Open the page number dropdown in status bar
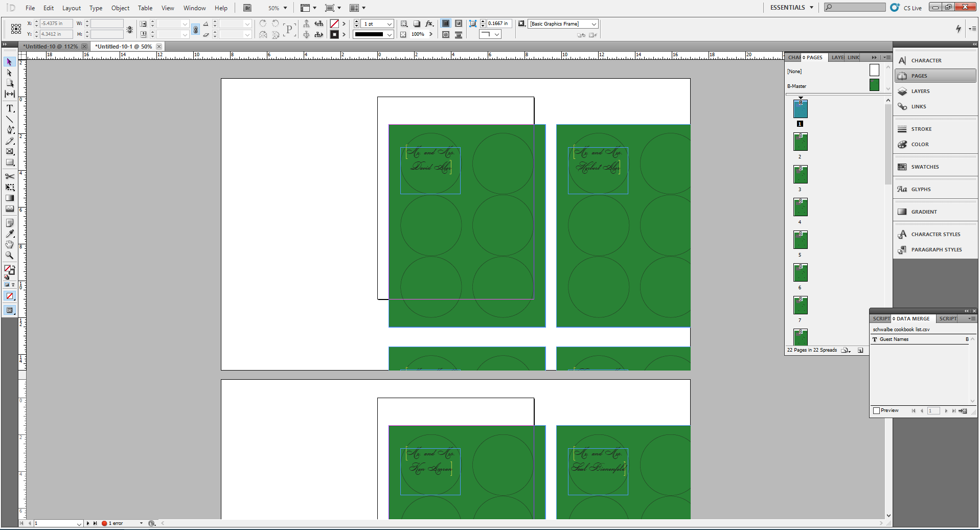This screenshot has height=530, width=980. click(79, 523)
